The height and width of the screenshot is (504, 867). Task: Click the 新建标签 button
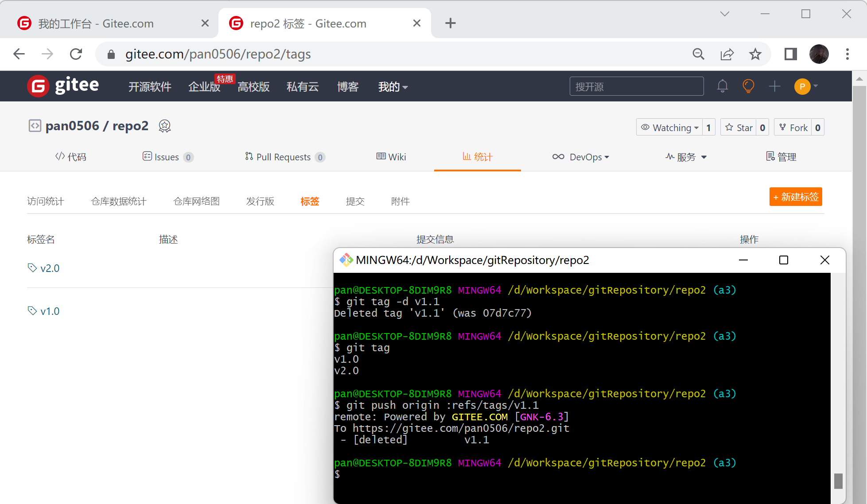point(795,197)
